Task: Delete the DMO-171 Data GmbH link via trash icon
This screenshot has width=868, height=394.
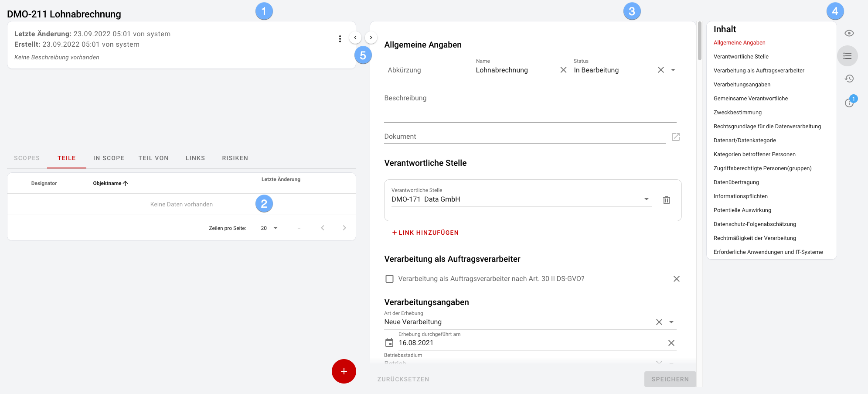Action: pyautogui.click(x=667, y=200)
